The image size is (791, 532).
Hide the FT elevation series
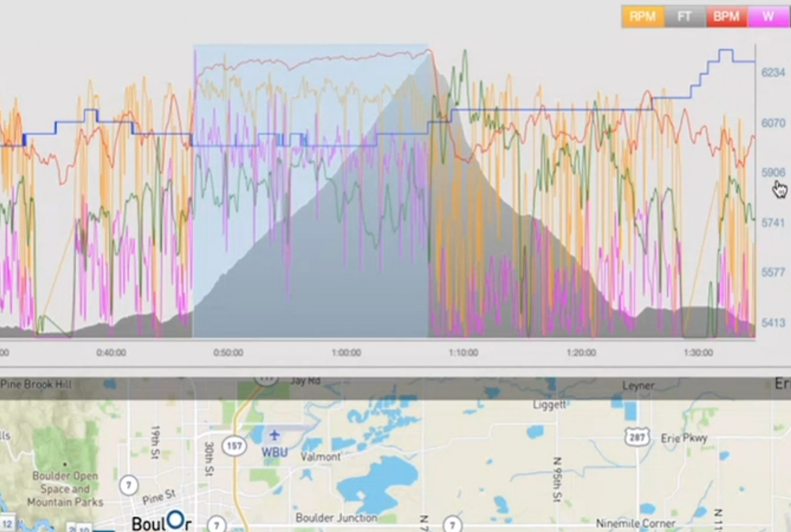(685, 17)
